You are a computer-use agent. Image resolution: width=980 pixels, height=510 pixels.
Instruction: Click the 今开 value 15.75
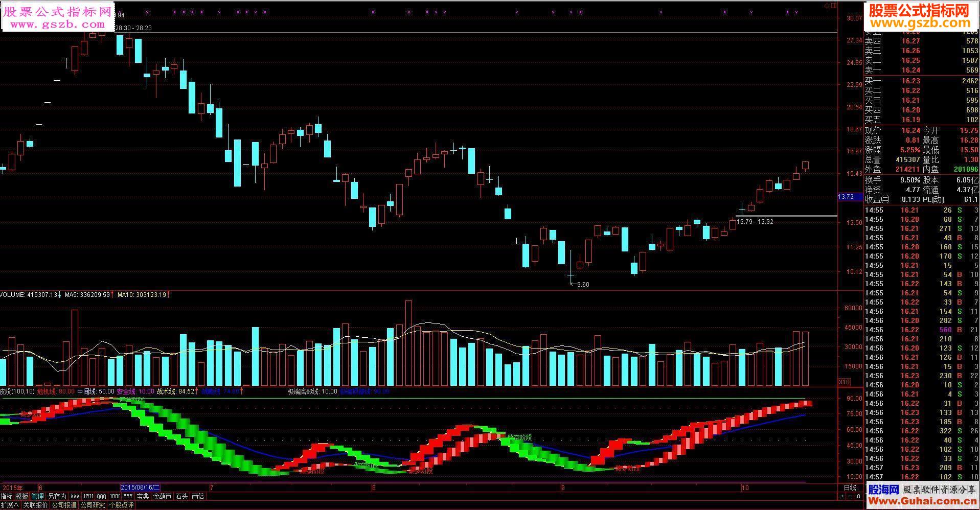[x=968, y=131]
